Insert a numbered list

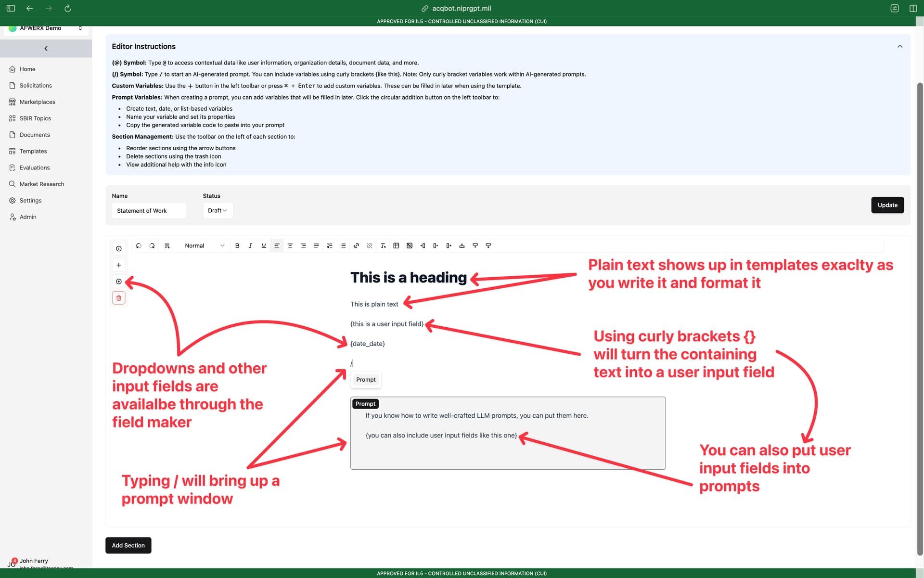point(330,245)
